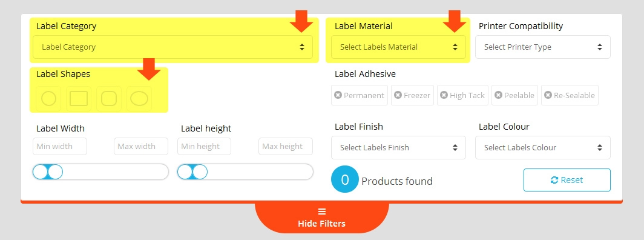The image size is (644, 240).
Task: Select the rounded rectangle label shape
Action: [x=109, y=99]
